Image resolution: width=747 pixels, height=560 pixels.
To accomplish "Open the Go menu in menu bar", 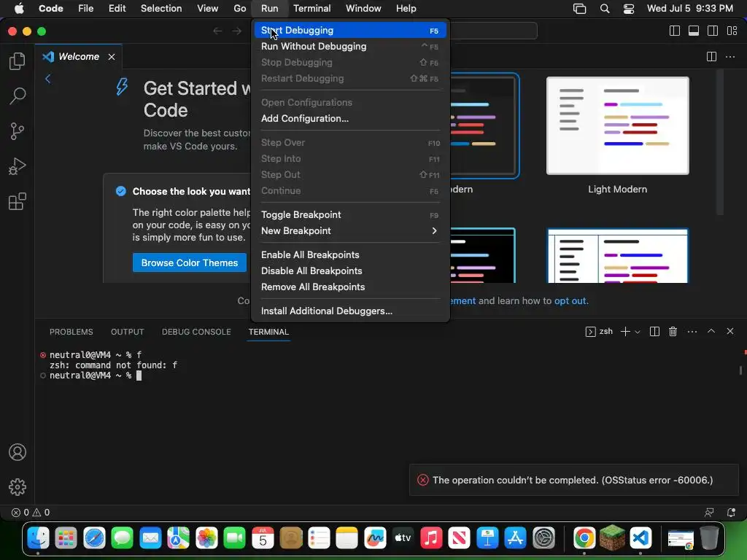I will pyautogui.click(x=239, y=9).
